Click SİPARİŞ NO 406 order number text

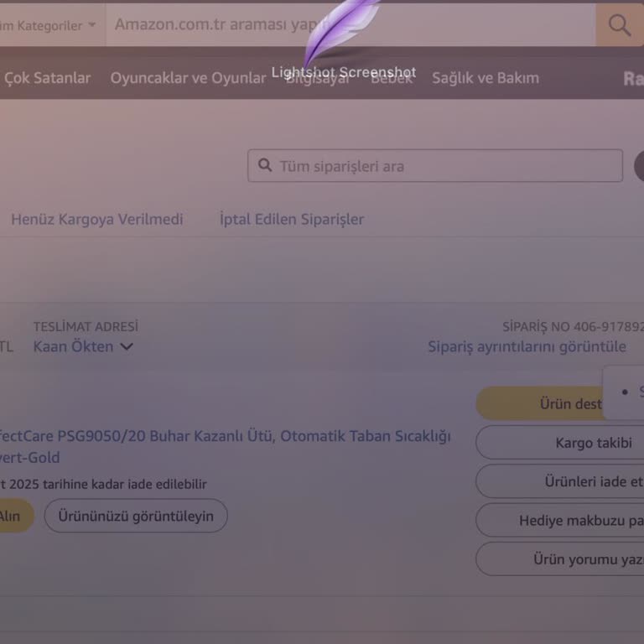[573, 326]
